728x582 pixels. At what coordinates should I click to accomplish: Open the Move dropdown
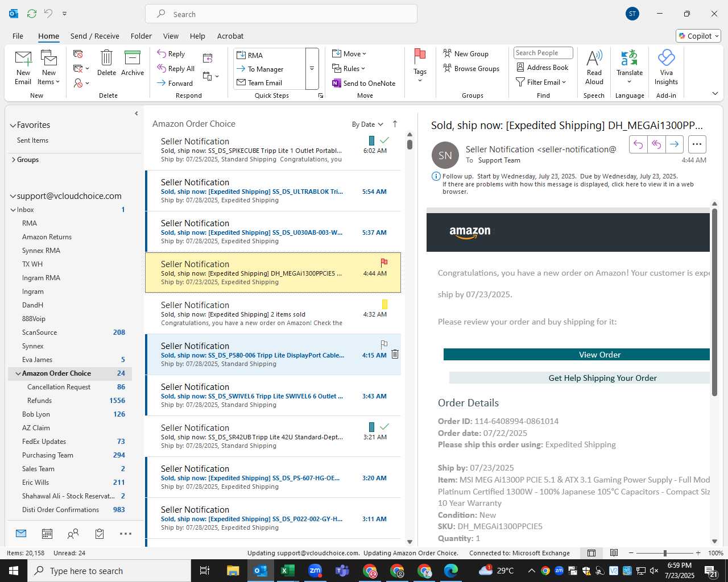pyautogui.click(x=349, y=54)
